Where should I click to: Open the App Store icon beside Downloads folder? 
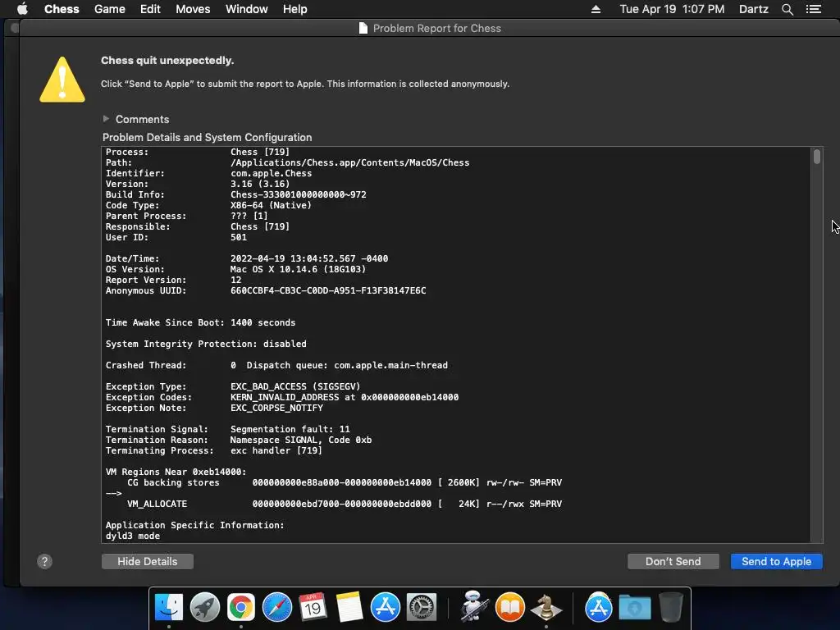coord(598,608)
